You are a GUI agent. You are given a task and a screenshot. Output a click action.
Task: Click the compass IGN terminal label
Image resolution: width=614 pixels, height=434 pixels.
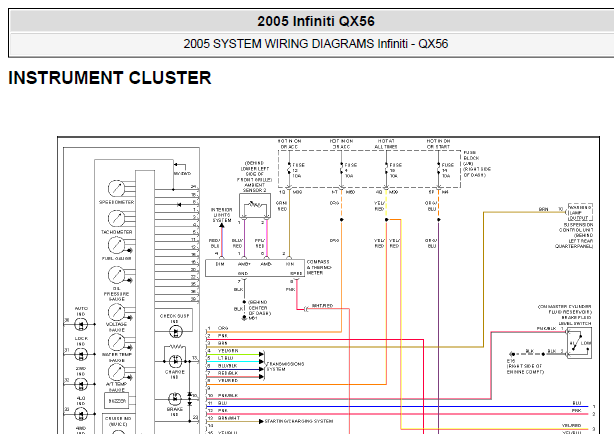point(289,264)
